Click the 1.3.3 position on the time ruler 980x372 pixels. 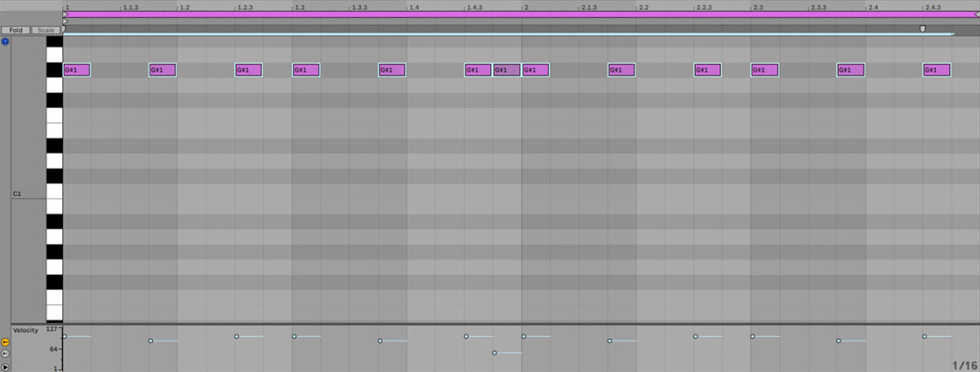click(359, 7)
